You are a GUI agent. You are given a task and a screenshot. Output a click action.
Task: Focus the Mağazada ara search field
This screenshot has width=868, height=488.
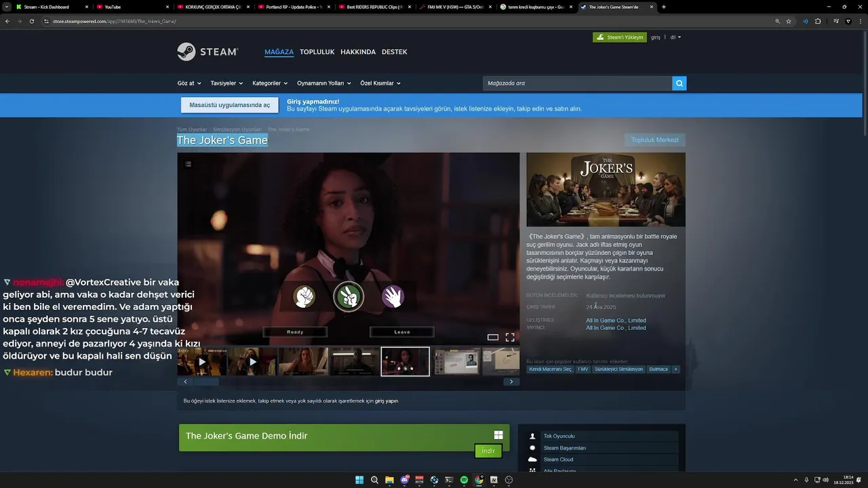pyautogui.click(x=577, y=83)
